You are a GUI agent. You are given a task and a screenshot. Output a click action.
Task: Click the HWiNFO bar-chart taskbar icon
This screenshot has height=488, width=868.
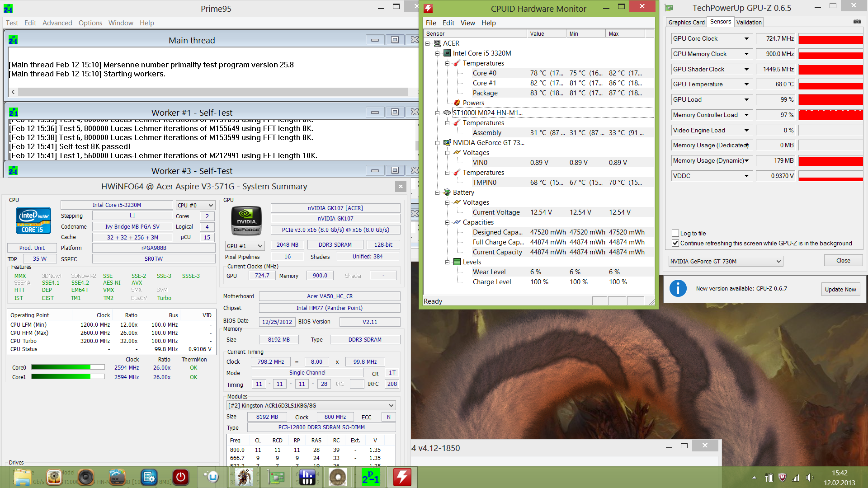[x=307, y=477]
